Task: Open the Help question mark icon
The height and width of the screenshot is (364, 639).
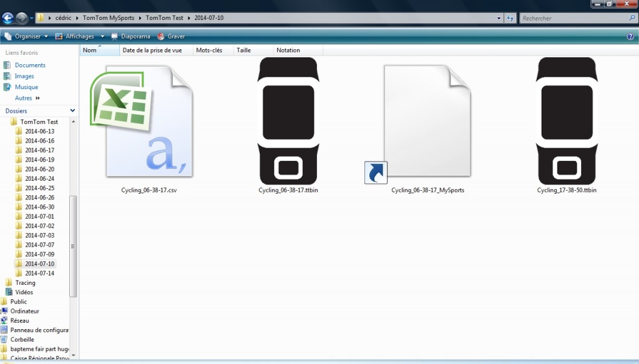Action: click(x=630, y=37)
